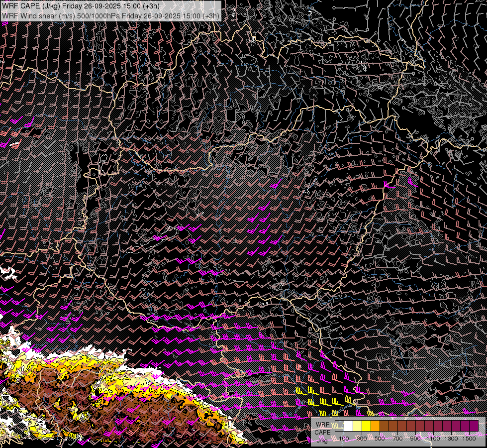This screenshot has width=487, height=448.
Task: Click the legend value 1100
Action: tap(433, 439)
